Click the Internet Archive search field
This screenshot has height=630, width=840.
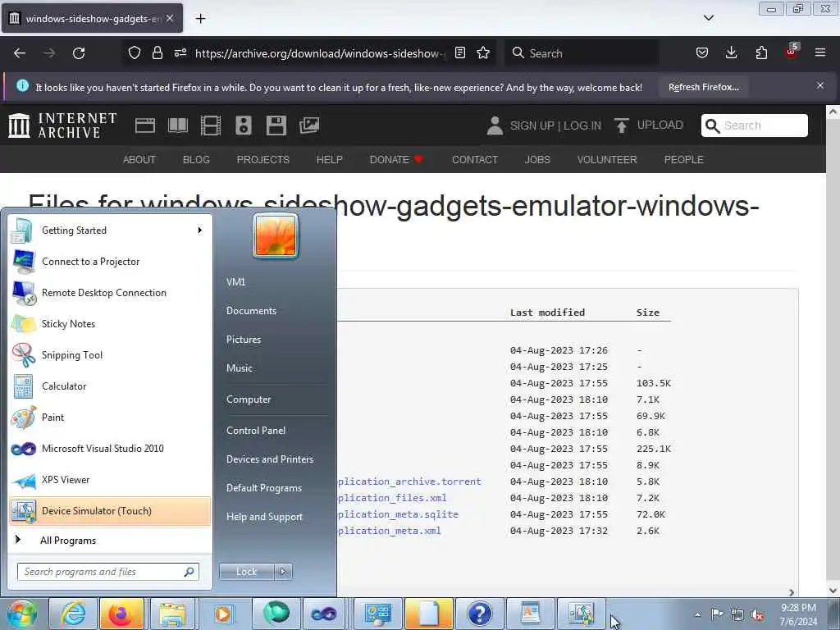tap(755, 126)
